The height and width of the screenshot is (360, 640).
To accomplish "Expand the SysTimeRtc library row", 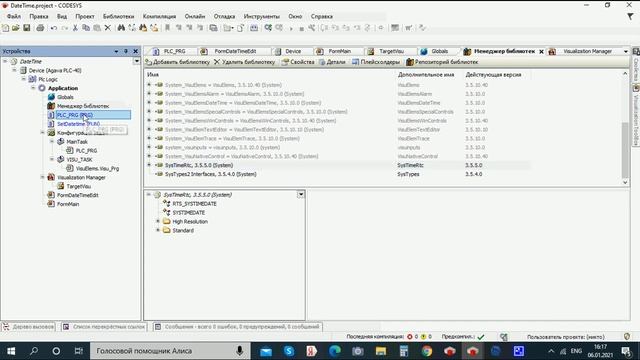I will pyautogui.click(x=149, y=165).
